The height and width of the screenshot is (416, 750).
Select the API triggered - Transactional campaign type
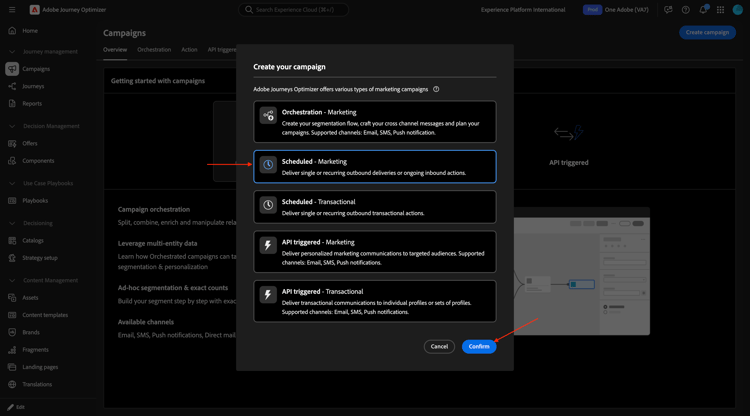tap(375, 301)
